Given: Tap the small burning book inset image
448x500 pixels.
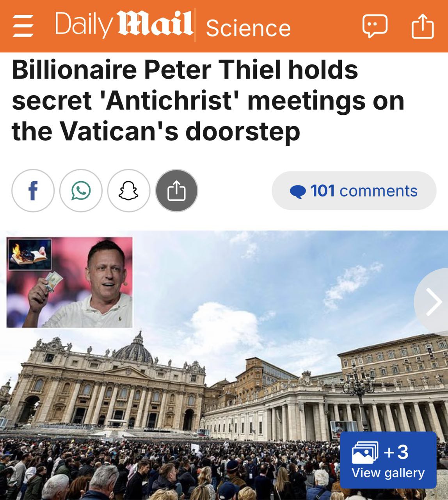Looking at the screenshot, I should pyautogui.click(x=30, y=254).
